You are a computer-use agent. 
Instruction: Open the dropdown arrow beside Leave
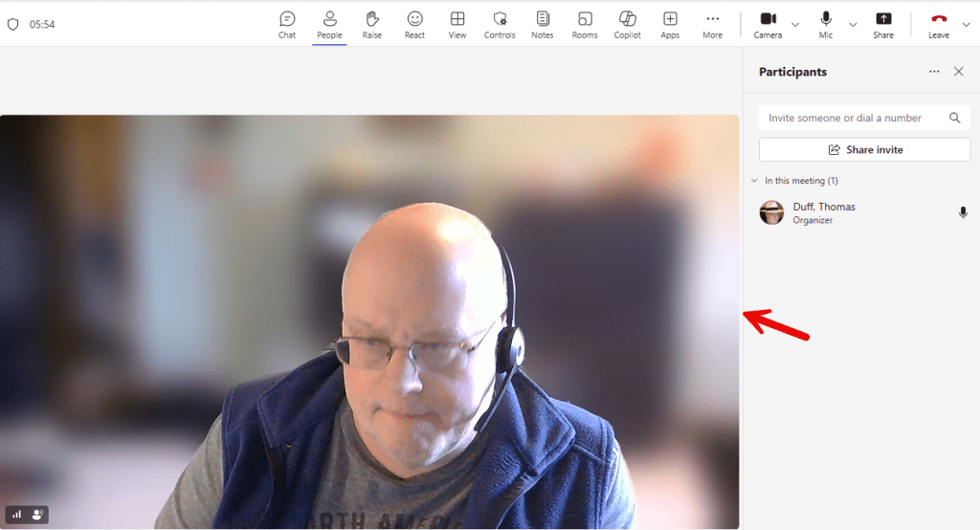966,25
